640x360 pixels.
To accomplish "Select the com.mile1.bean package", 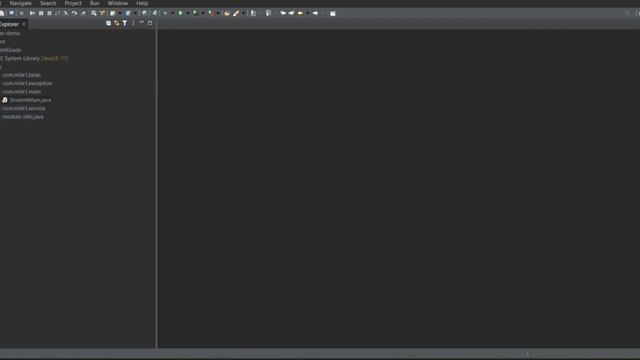I will (x=22, y=75).
